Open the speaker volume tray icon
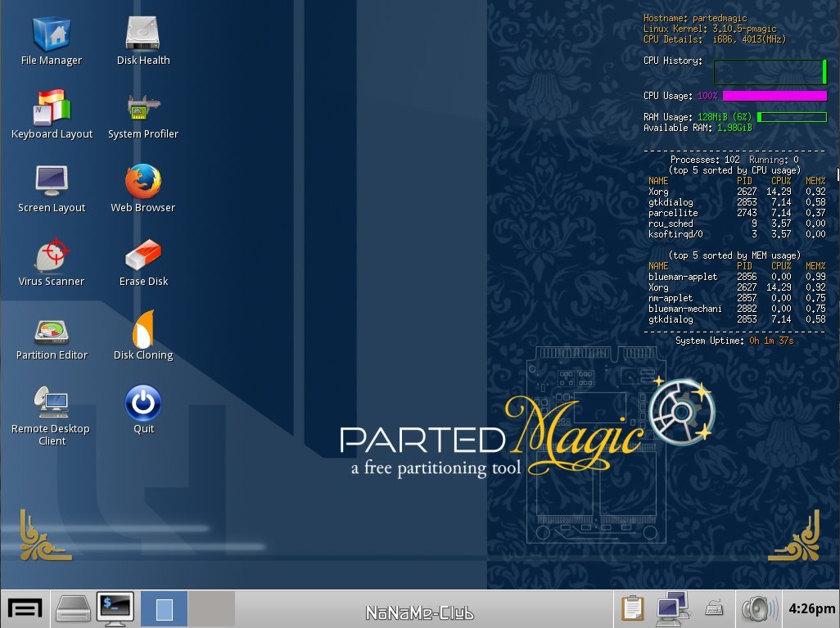Image resolution: width=840 pixels, height=628 pixels. pyautogui.click(x=759, y=609)
